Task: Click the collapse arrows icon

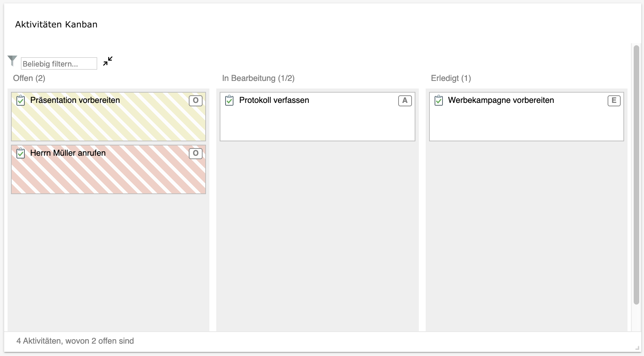Action: point(108,61)
